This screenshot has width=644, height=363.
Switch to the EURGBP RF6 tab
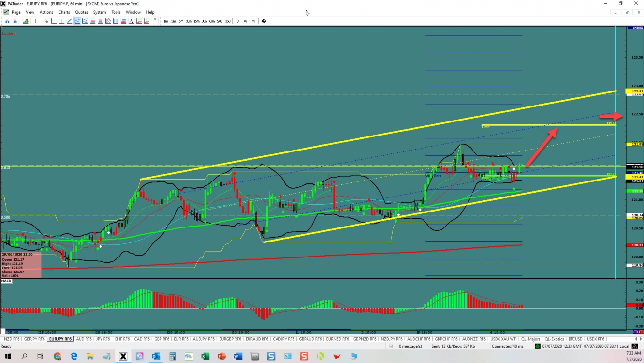click(x=230, y=339)
